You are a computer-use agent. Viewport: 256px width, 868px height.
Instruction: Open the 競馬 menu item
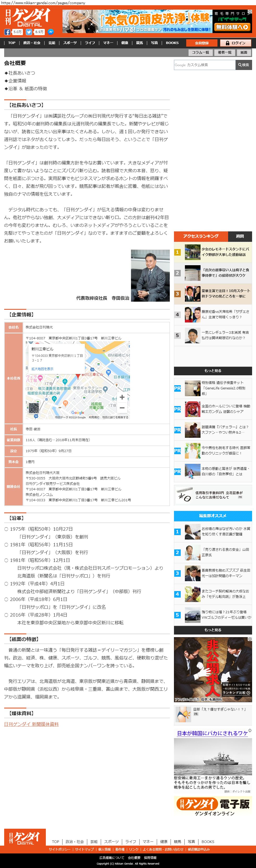pyautogui.click(x=139, y=43)
